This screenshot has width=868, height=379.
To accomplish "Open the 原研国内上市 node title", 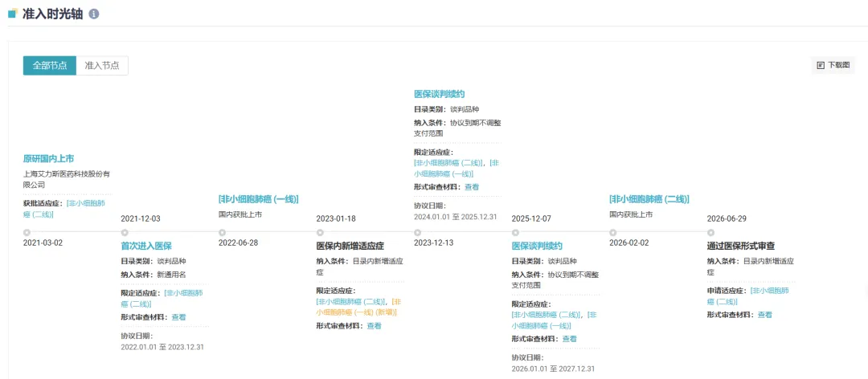I will [x=49, y=159].
